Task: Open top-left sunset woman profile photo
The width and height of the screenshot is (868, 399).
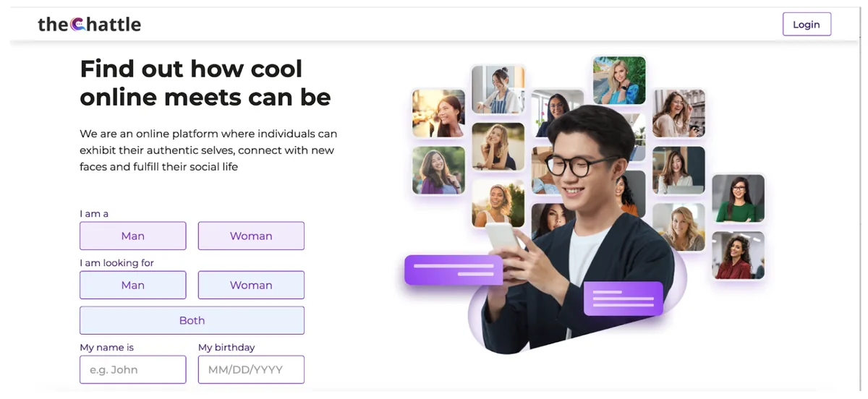Action: [x=438, y=113]
